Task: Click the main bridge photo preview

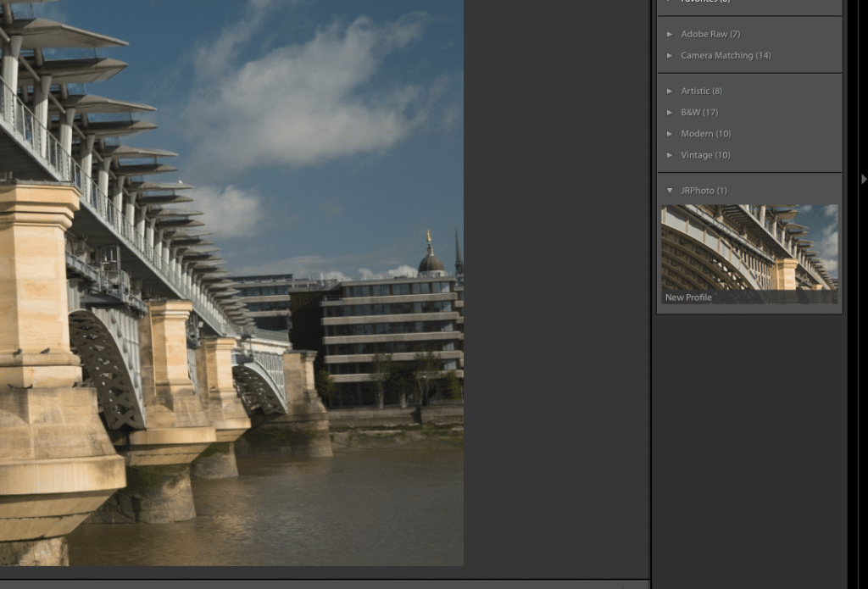Action: coord(231,283)
